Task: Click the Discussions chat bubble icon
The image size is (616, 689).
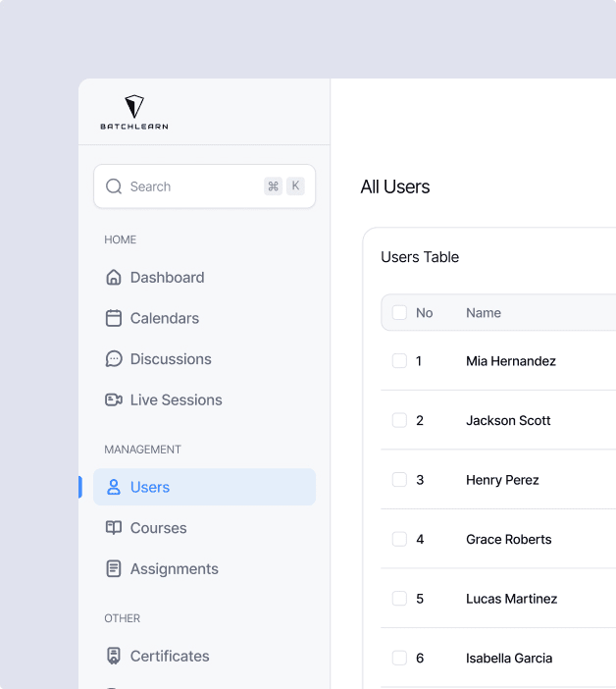Action: click(x=114, y=359)
